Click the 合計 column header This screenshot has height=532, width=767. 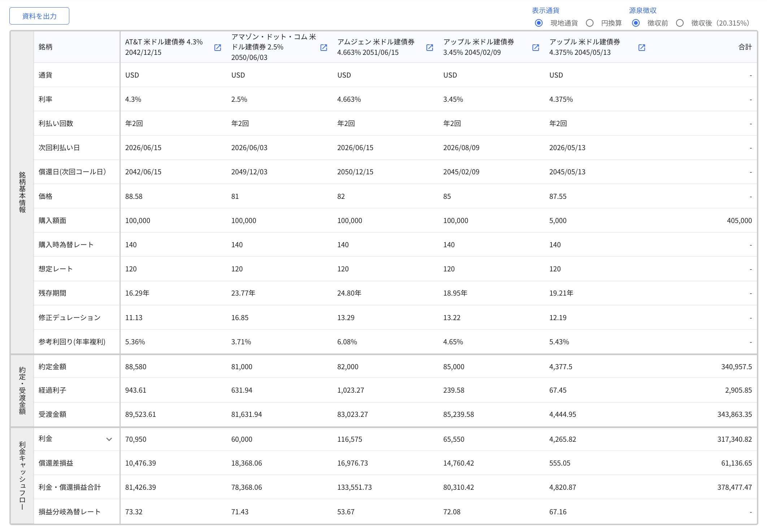tap(745, 47)
